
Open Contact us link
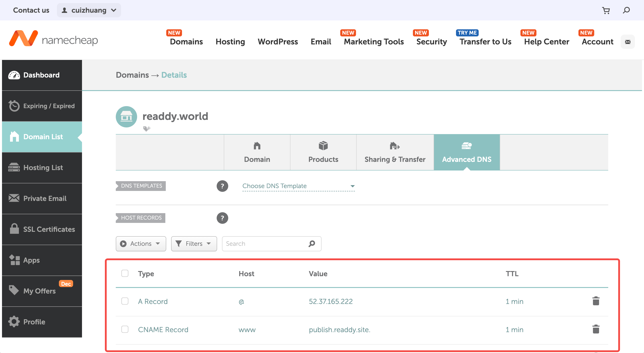click(x=31, y=10)
